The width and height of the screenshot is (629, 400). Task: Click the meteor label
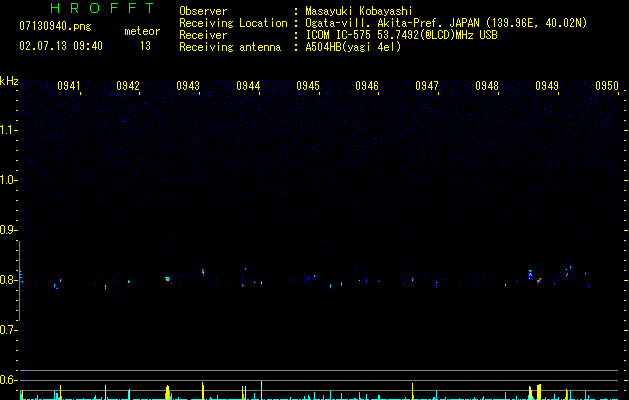coord(142,31)
